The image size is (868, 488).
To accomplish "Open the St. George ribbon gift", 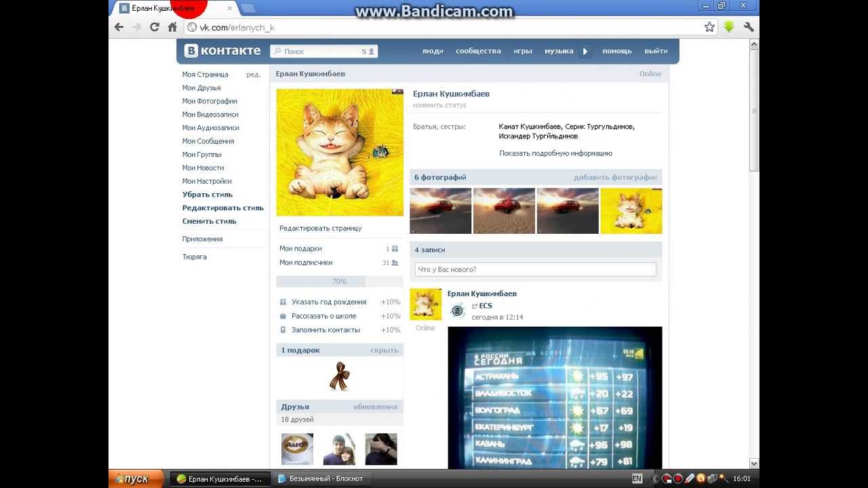I will pos(339,376).
